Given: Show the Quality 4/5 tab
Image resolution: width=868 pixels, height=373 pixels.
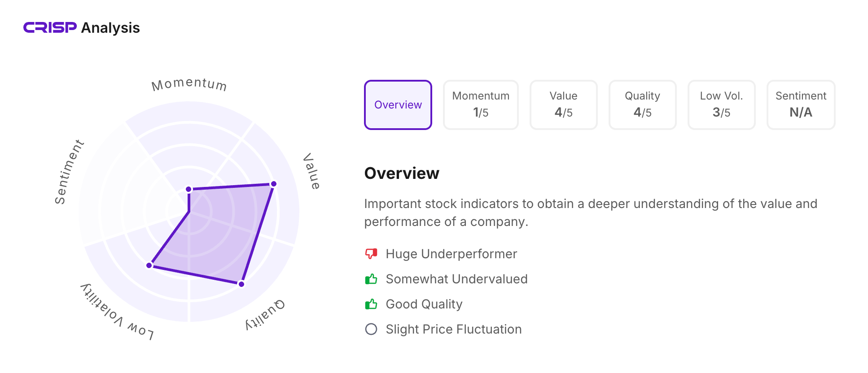Looking at the screenshot, I should click(642, 105).
